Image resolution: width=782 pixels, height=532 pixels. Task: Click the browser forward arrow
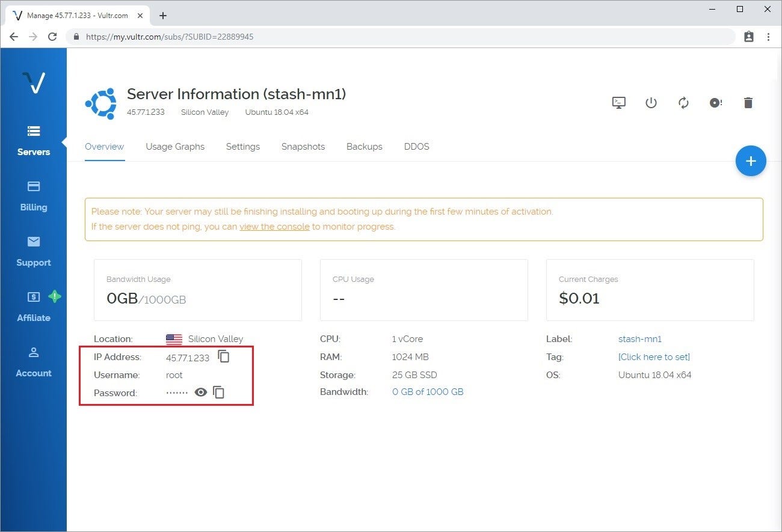pyautogui.click(x=33, y=37)
